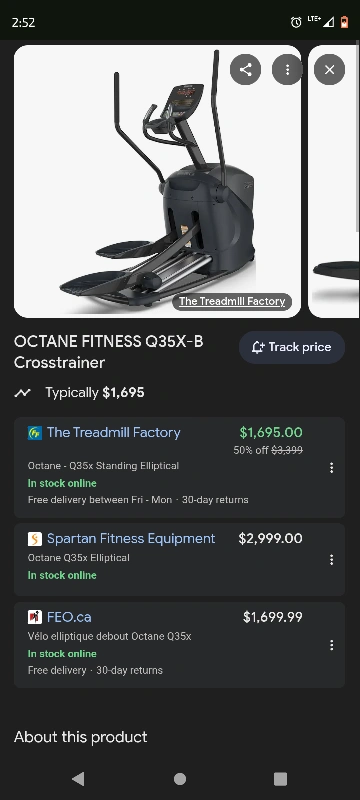Viewport: 360px width, 800px height.
Task: View the next product image thumbnail
Action: (334, 181)
